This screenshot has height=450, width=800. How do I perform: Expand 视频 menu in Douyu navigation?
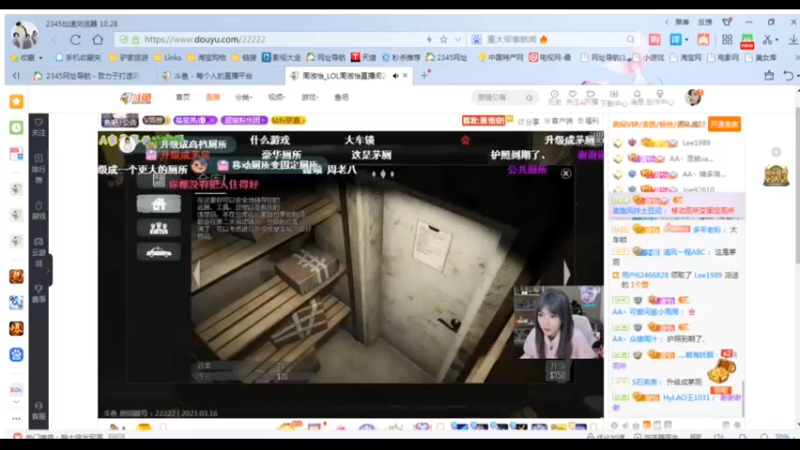[277, 97]
